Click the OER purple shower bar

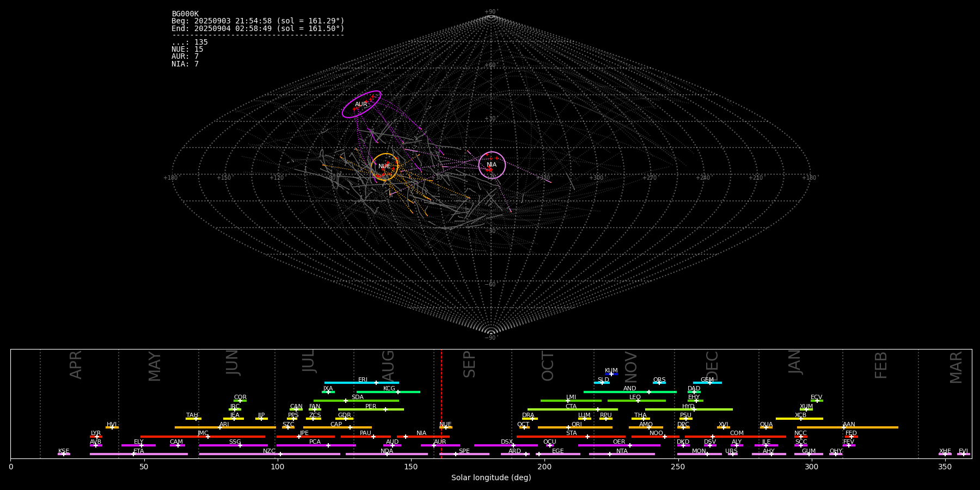(x=619, y=445)
